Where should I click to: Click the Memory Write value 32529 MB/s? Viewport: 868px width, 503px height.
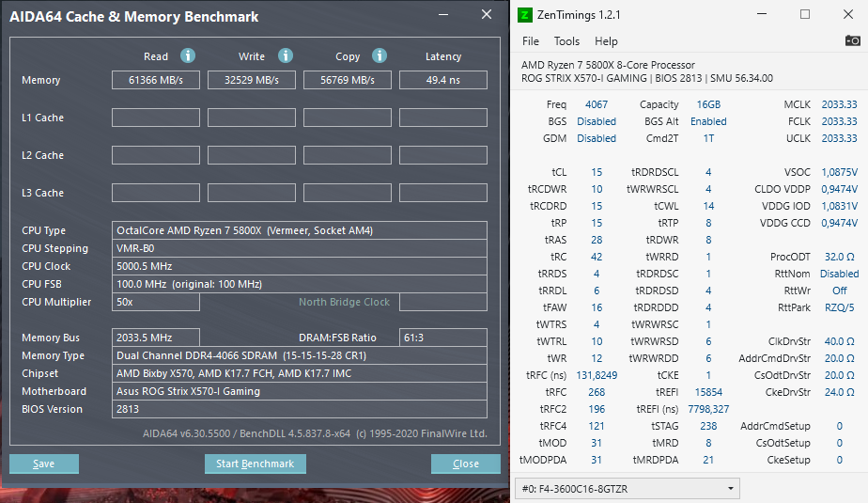(252, 80)
